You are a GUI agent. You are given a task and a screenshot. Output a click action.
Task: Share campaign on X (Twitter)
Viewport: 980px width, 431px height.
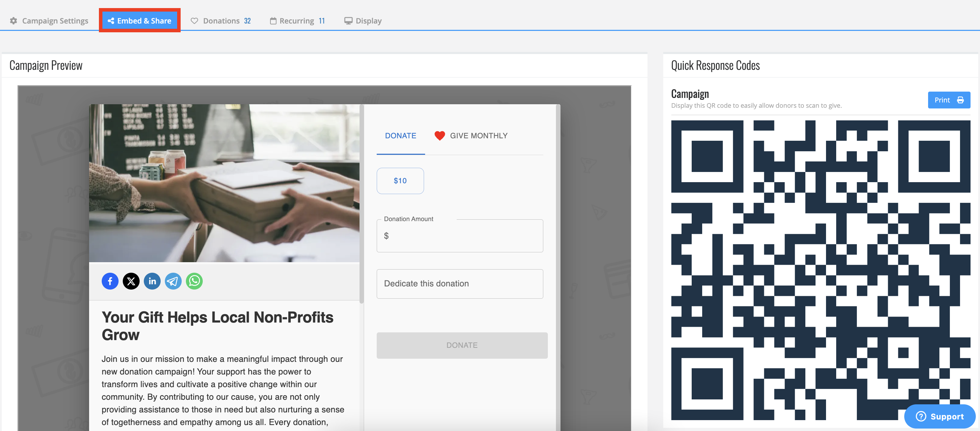pyautogui.click(x=131, y=281)
